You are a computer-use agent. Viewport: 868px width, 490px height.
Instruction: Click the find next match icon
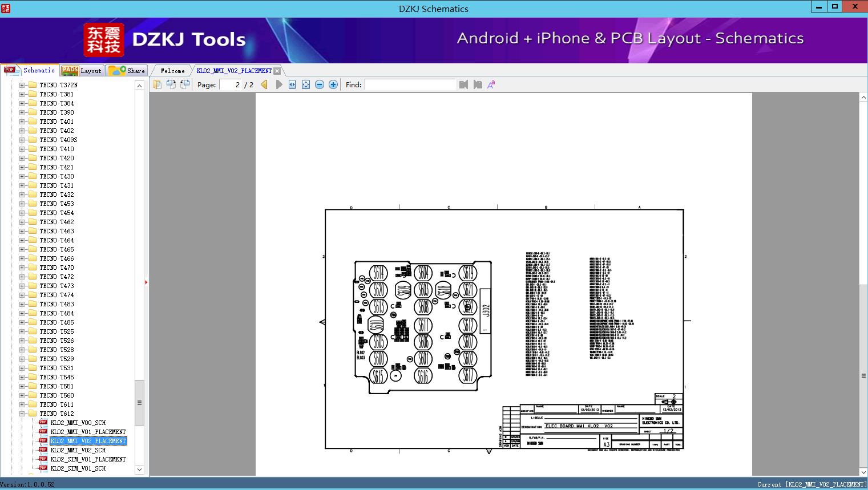pyautogui.click(x=478, y=84)
